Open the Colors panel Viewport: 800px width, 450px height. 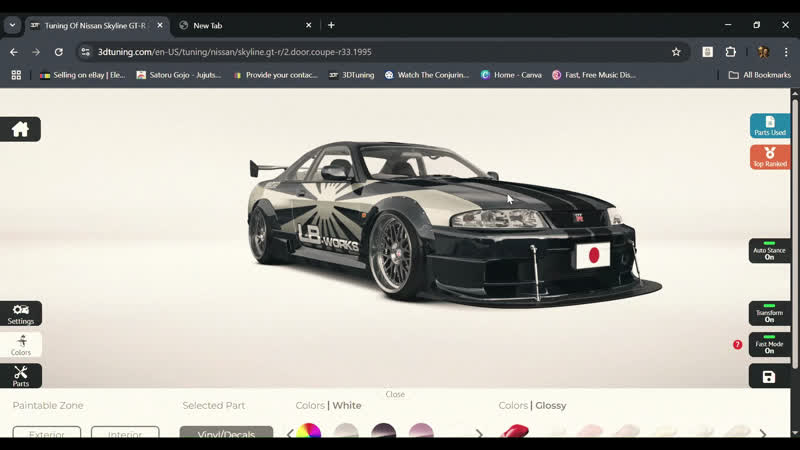pos(21,345)
